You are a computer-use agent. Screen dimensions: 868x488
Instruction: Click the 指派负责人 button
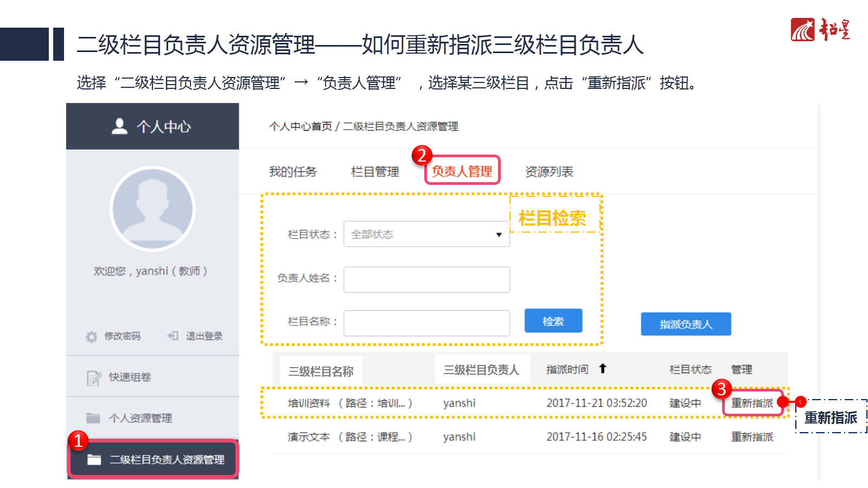click(686, 324)
